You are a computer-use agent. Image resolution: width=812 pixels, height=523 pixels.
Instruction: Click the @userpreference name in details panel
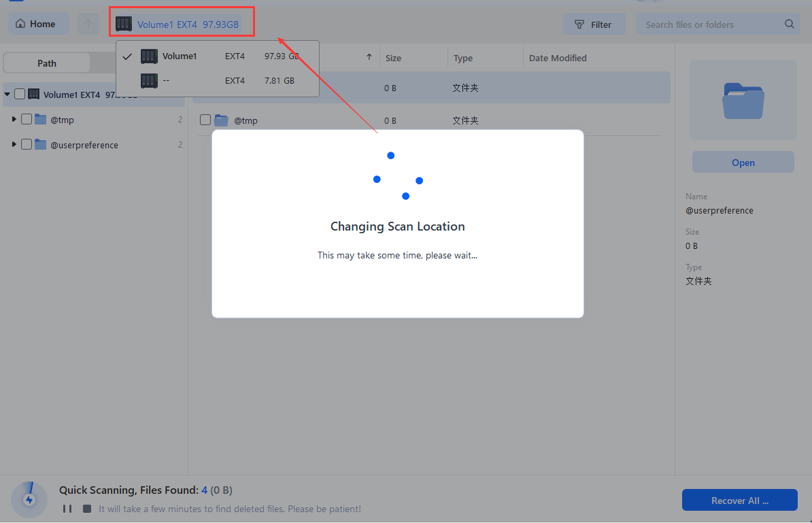(x=720, y=210)
